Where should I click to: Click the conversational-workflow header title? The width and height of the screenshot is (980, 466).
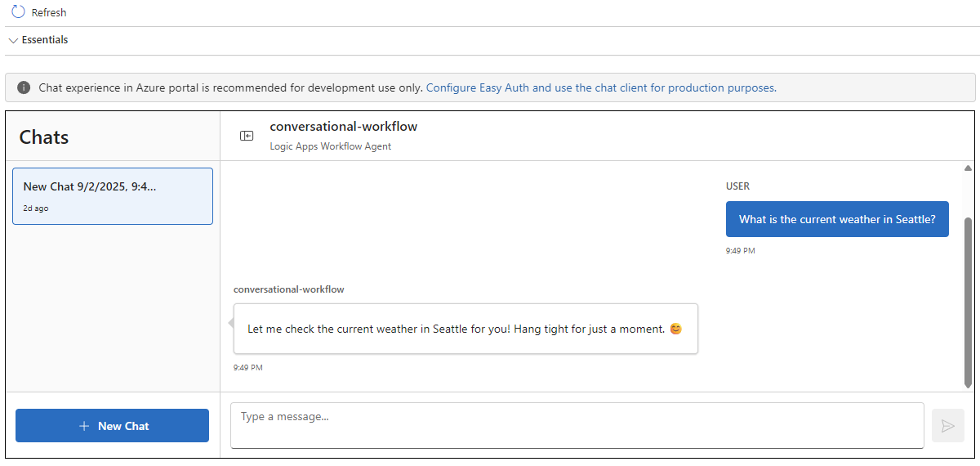click(344, 127)
